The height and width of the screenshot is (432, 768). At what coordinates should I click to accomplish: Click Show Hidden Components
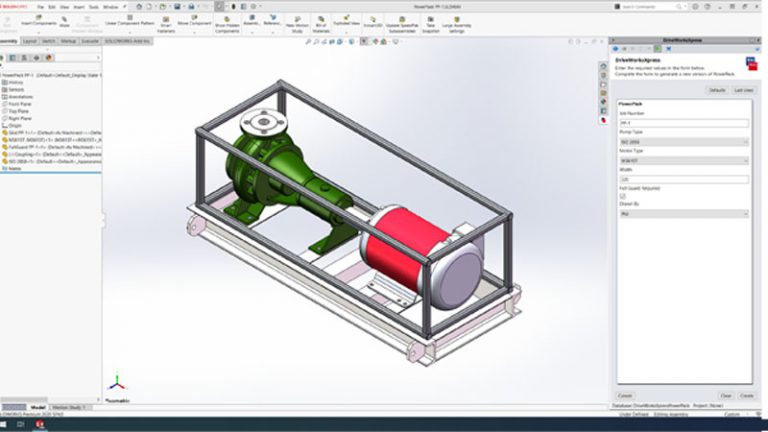(227, 24)
